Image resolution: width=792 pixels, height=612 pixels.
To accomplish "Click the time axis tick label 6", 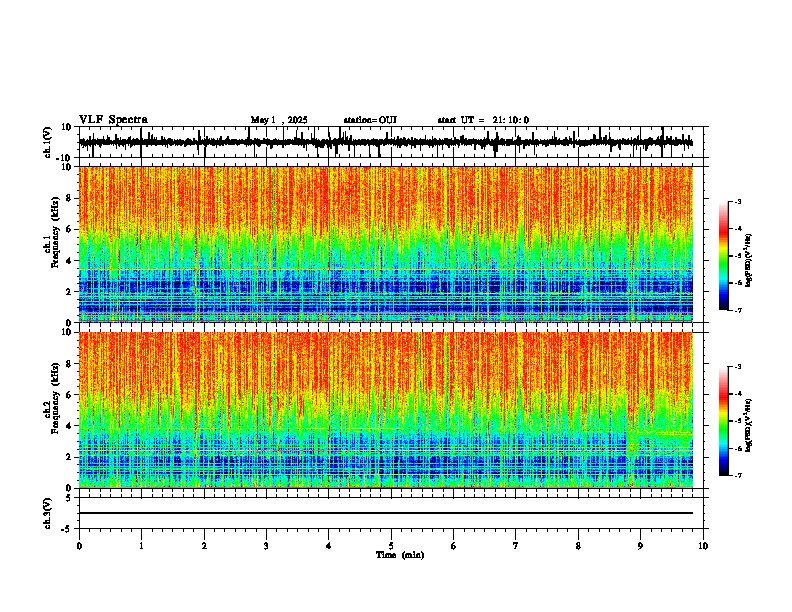I will 454,546.
